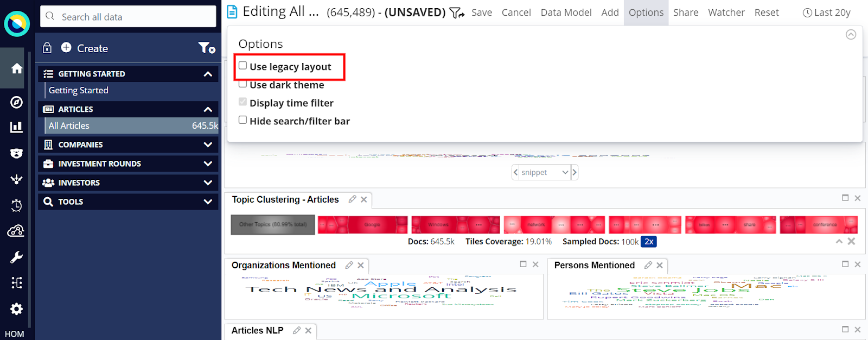Edit Topic Clustering - Articles with pencil

(x=353, y=199)
